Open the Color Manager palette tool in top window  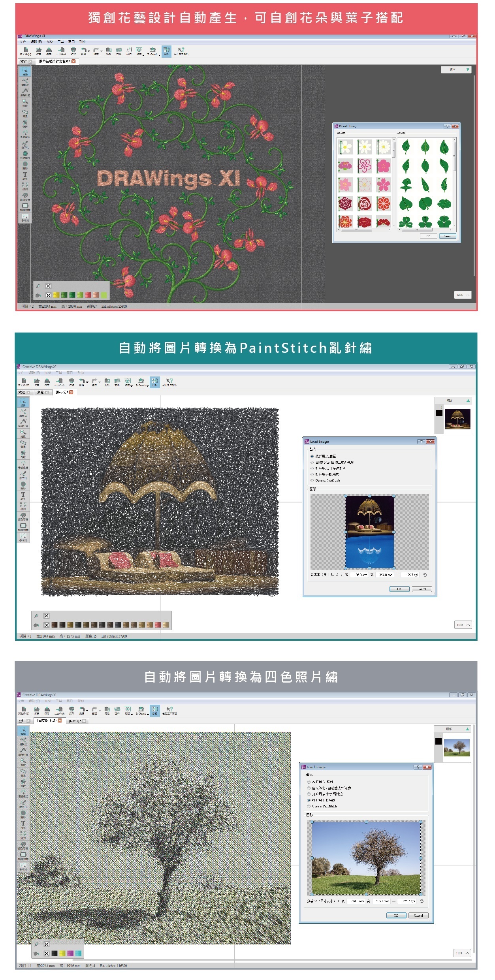coord(25,196)
